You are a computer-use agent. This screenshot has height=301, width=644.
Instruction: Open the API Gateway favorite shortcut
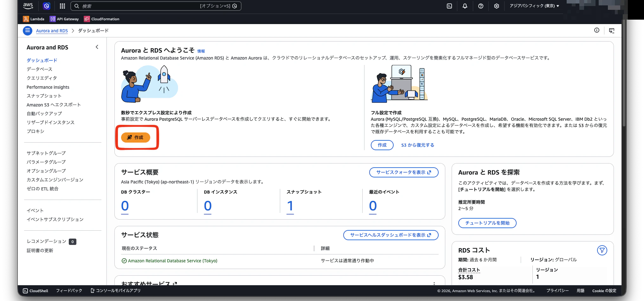64,19
